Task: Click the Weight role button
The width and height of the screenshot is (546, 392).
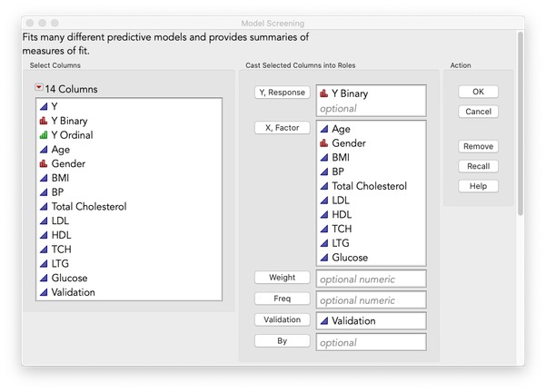Action: coord(283,278)
